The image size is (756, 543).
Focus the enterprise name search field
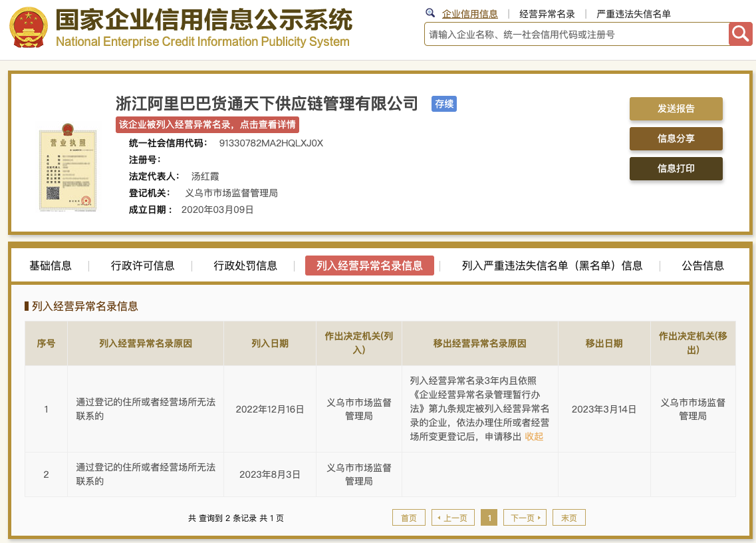[x=576, y=34]
